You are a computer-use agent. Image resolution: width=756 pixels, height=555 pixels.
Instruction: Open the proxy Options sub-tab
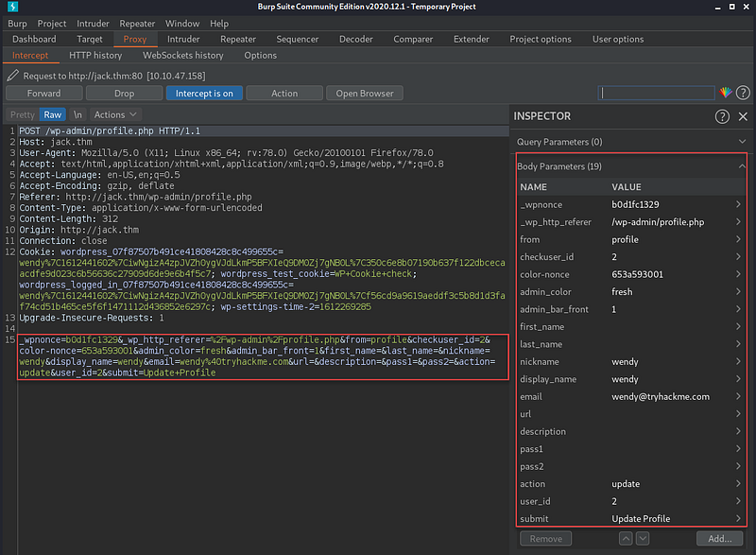261,56
